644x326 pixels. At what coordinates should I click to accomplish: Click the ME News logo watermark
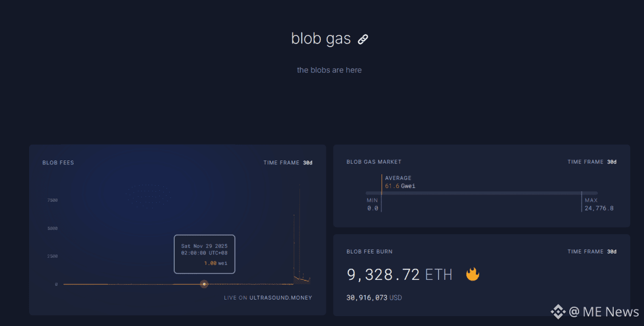tap(595, 312)
